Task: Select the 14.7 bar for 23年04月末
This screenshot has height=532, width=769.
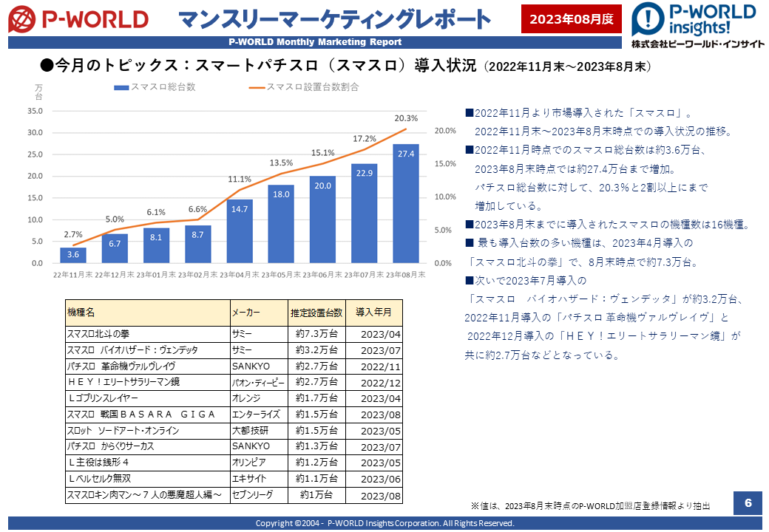Action: [x=240, y=231]
